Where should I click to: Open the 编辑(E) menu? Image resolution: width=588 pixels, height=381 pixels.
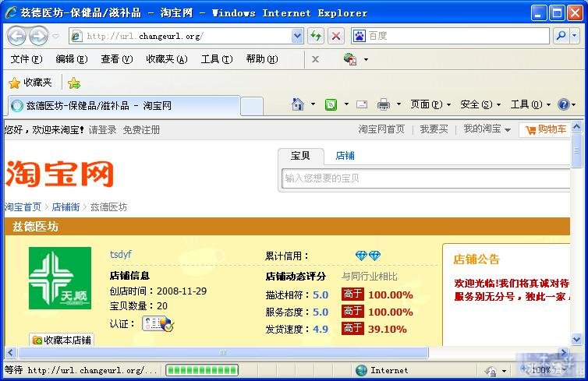click(72, 59)
